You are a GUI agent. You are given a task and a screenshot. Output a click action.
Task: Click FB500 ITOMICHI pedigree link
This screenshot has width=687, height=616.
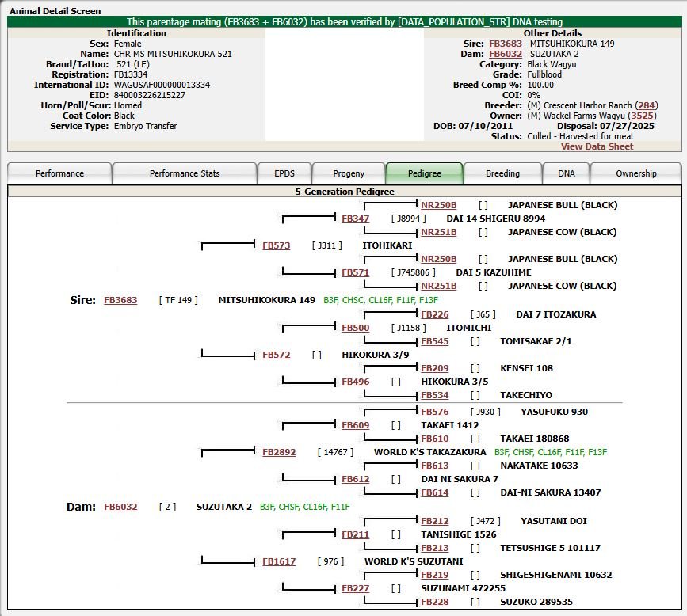[356, 328]
